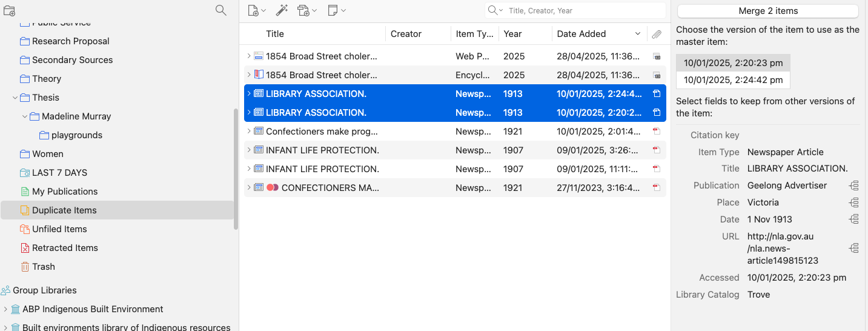
Task: Click the PDF icon on Confectioners make prog row
Action: pos(656,132)
